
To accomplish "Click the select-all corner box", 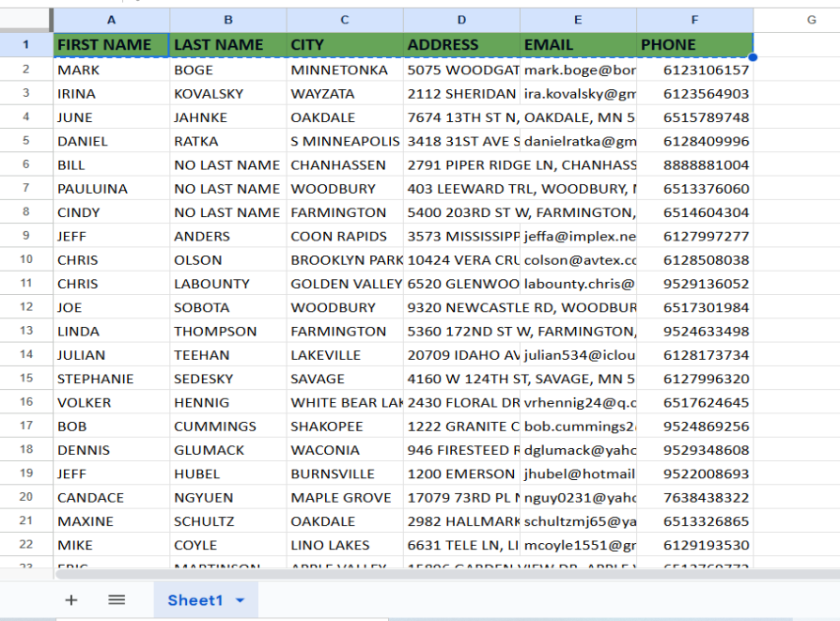I will 26,20.
